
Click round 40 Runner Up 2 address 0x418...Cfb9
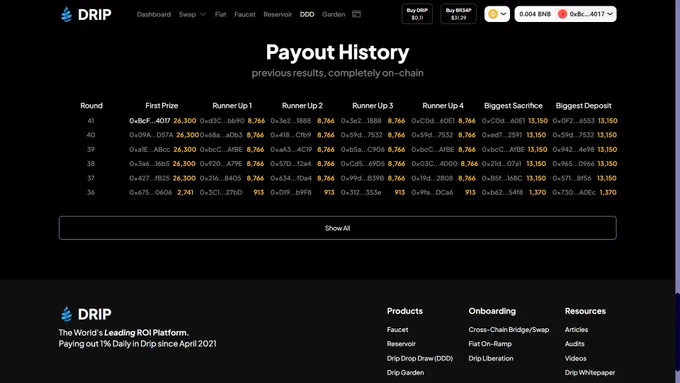pyautogui.click(x=291, y=135)
